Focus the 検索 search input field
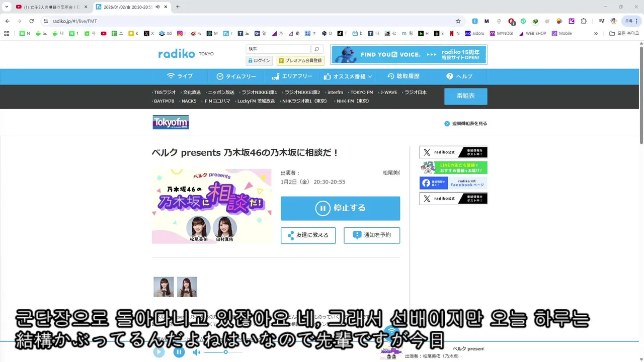The width and height of the screenshot is (644, 362). point(278,49)
